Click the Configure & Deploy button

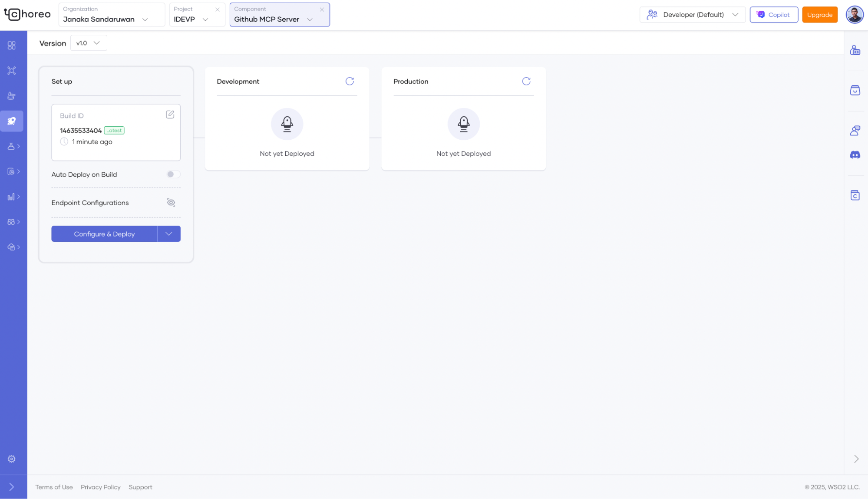[104, 234]
